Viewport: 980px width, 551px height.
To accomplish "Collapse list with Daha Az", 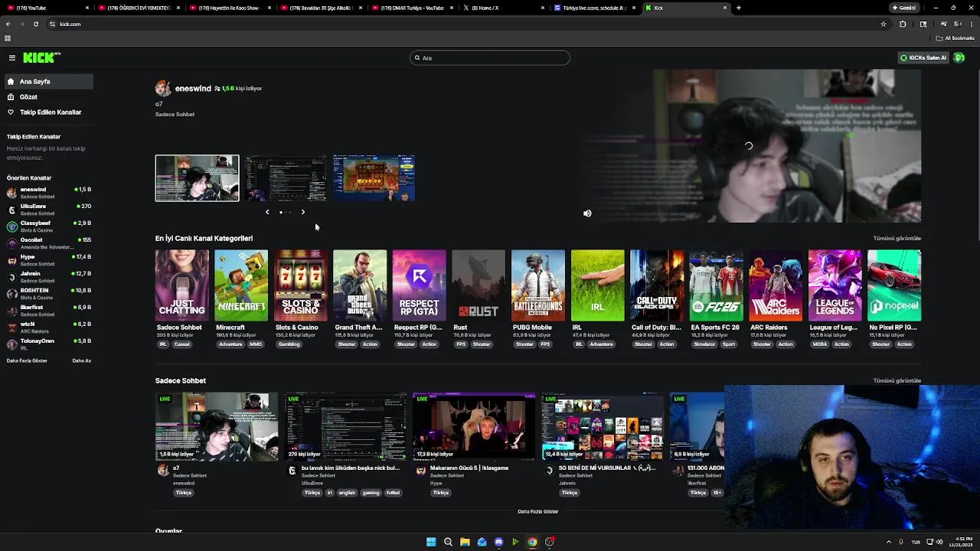I will [81, 360].
